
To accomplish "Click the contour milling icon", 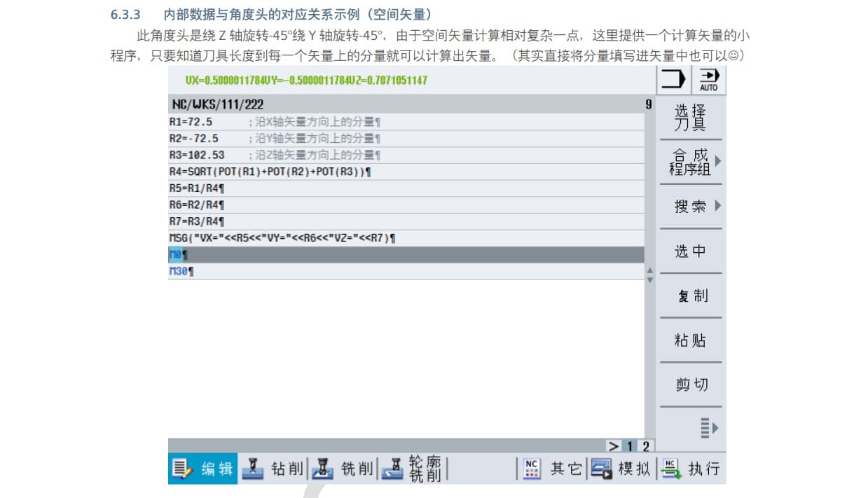I will point(392,469).
